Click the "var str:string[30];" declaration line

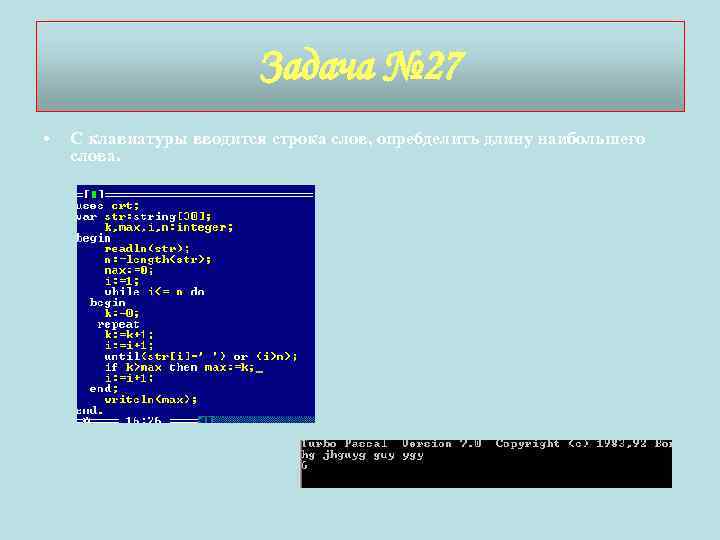tap(144, 216)
